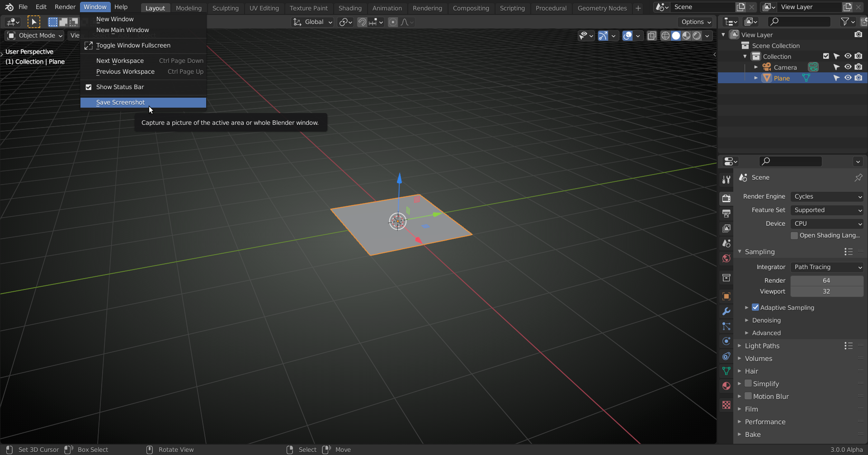This screenshot has width=868, height=455.
Task: Open the World properties tab
Action: [x=726, y=258]
